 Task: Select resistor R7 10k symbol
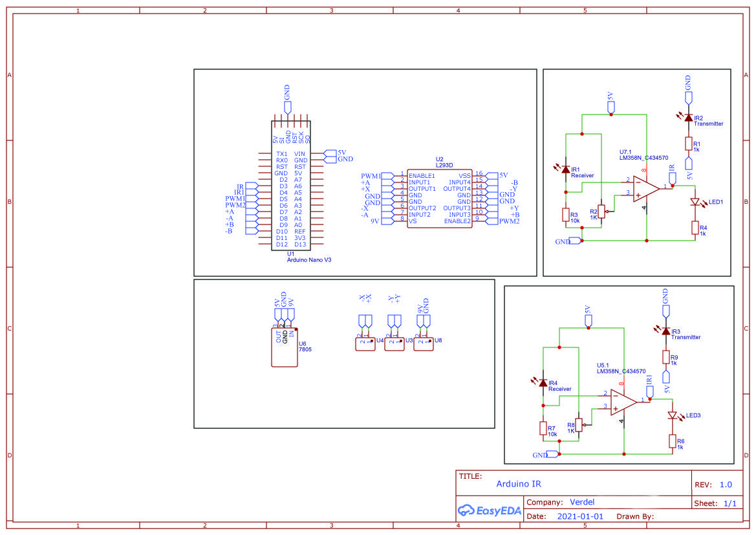pyautogui.click(x=543, y=428)
